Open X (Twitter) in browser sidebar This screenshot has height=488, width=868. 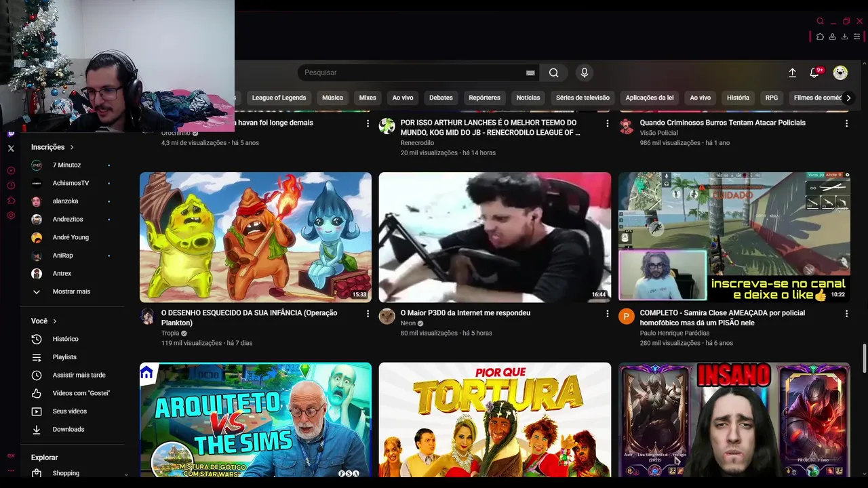tap(11, 148)
